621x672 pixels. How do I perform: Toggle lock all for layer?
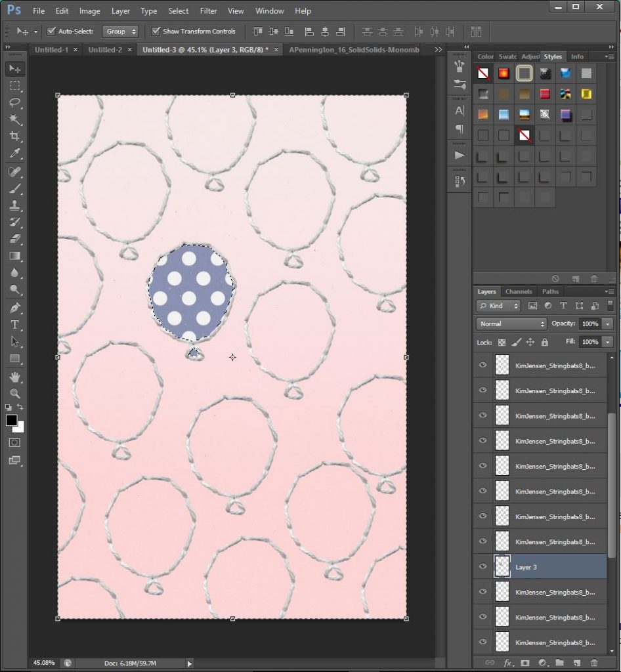(x=544, y=342)
